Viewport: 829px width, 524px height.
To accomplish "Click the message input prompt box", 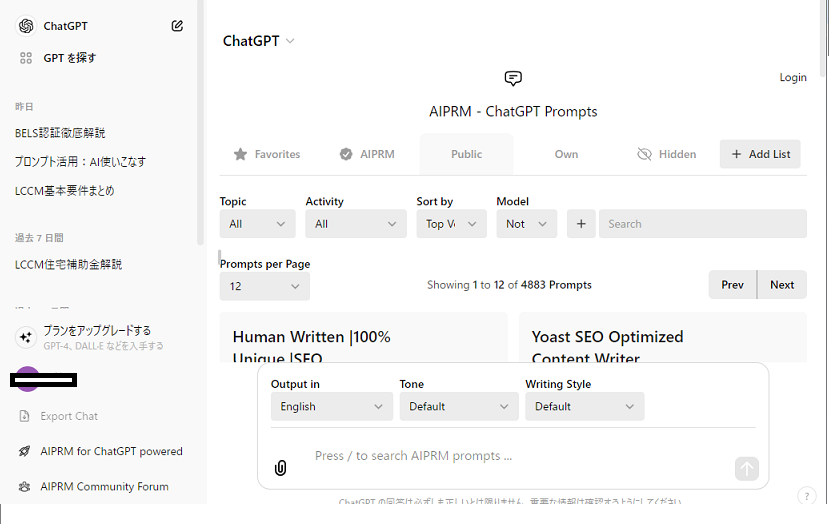I will 513,456.
